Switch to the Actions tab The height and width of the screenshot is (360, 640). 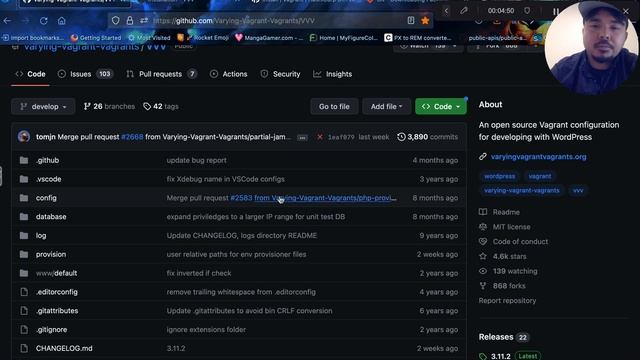click(x=229, y=74)
